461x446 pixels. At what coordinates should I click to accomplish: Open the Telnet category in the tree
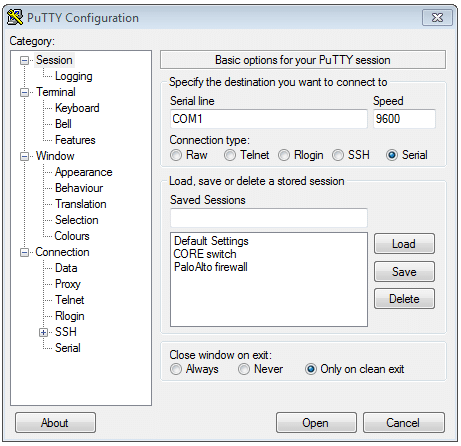pos(69,300)
